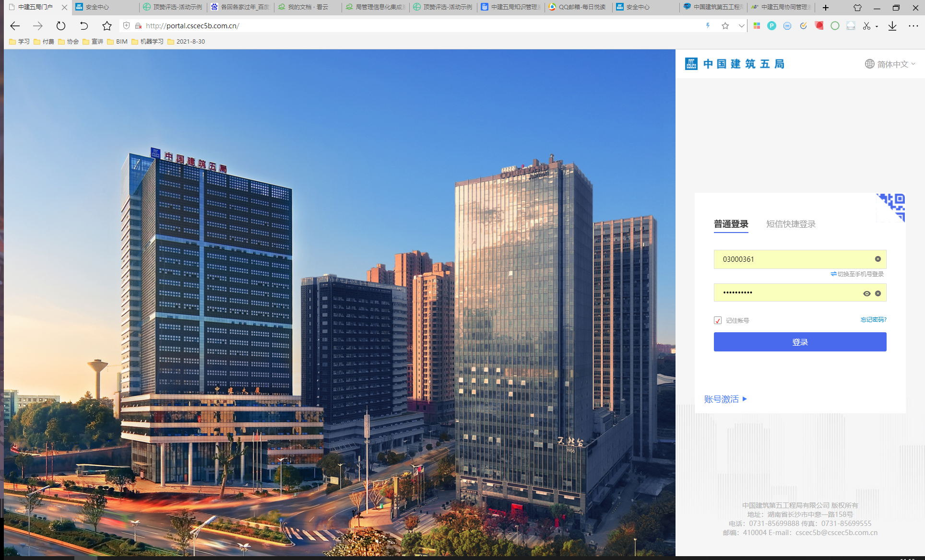Toggle password visibility eye icon
This screenshot has width=925, height=560.
[866, 293]
